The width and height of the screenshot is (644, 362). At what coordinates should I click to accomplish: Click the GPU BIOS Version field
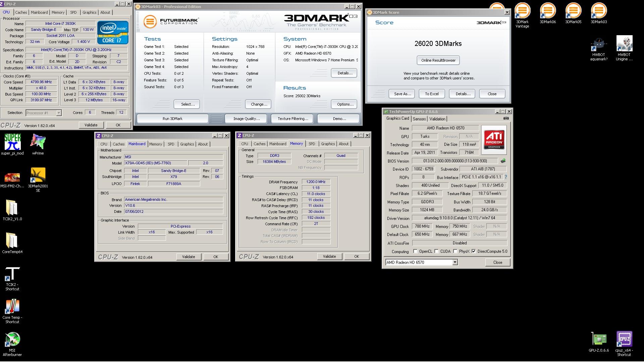click(455, 161)
